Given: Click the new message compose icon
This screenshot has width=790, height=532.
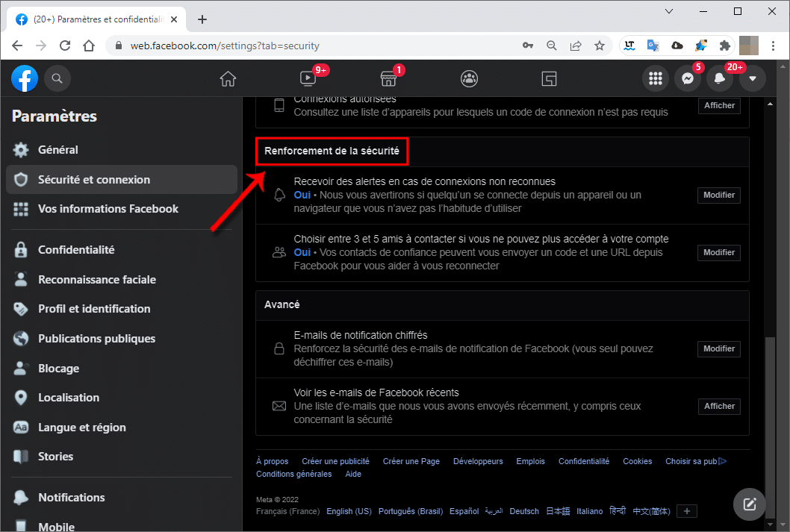Looking at the screenshot, I should (x=750, y=504).
